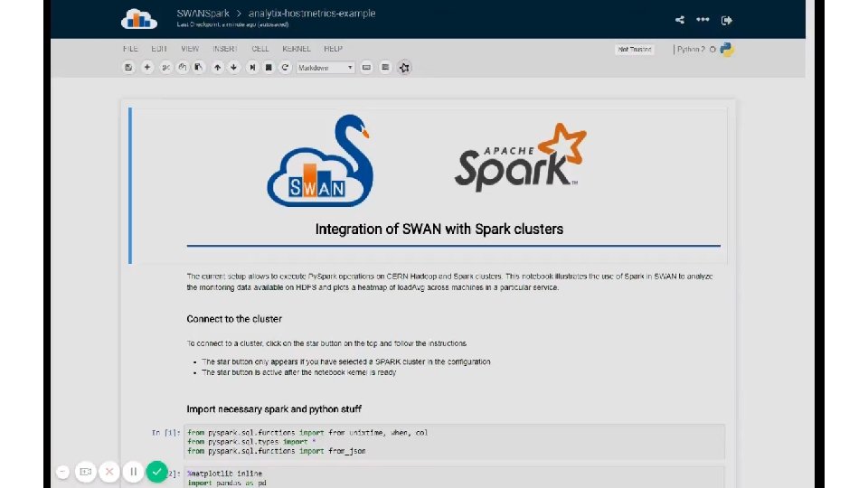Open the CELL menu
This screenshot has width=868, height=488.
(x=260, y=49)
